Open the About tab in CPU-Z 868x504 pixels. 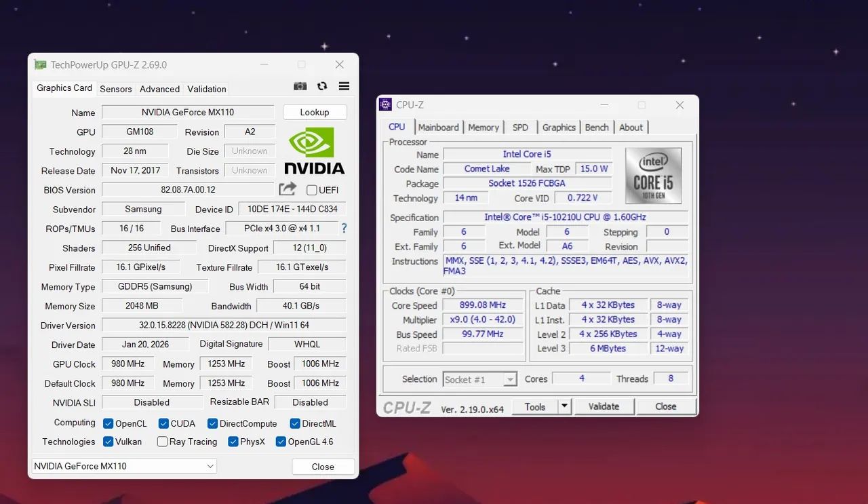point(631,127)
